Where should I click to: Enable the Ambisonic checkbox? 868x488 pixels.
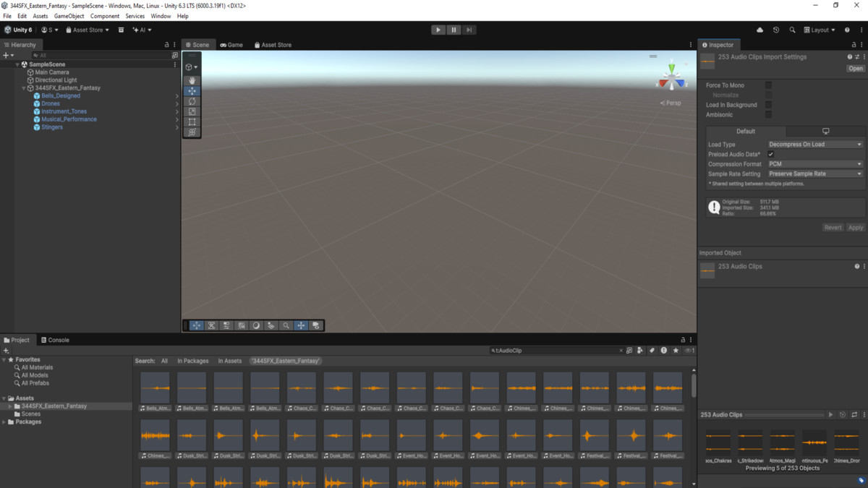[x=769, y=114]
